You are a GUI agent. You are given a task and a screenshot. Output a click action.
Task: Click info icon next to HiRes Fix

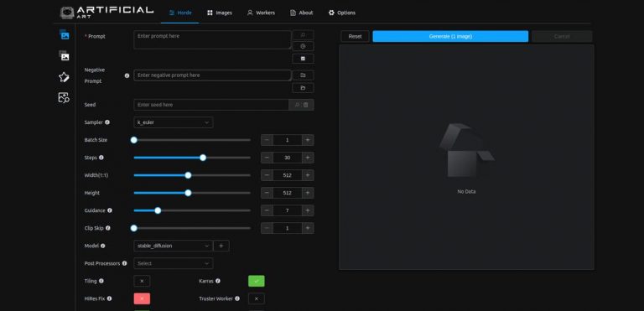(x=109, y=298)
